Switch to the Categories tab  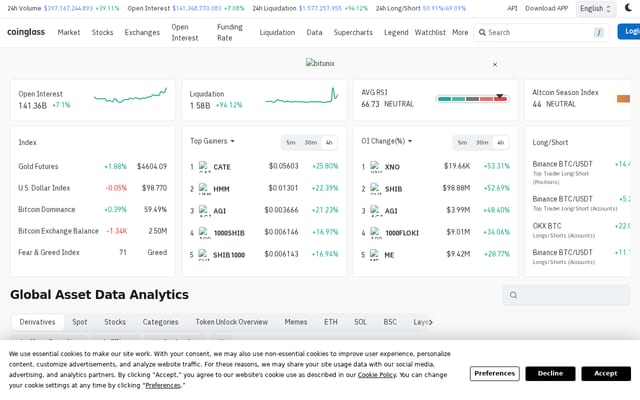click(x=160, y=322)
